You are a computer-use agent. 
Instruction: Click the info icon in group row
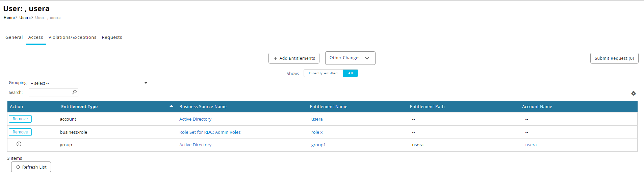(19, 144)
